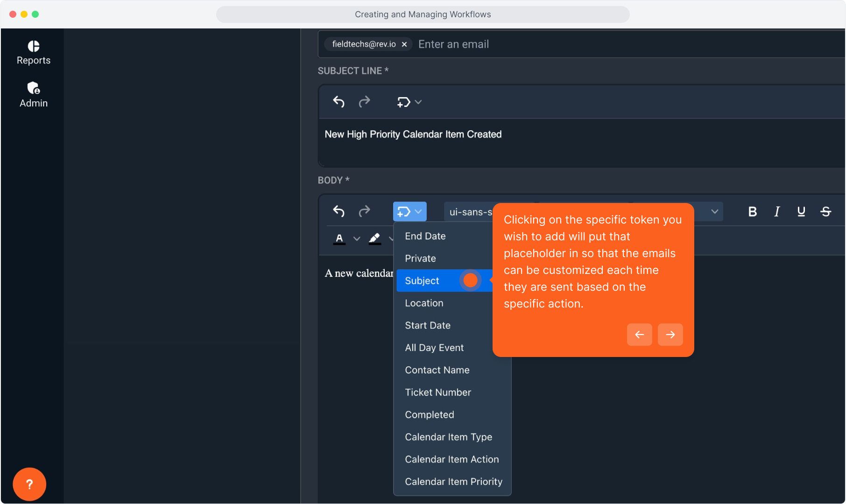This screenshot has height=504, width=846.
Task: Click the redo icon in Body toolbar
Action: (x=364, y=211)
